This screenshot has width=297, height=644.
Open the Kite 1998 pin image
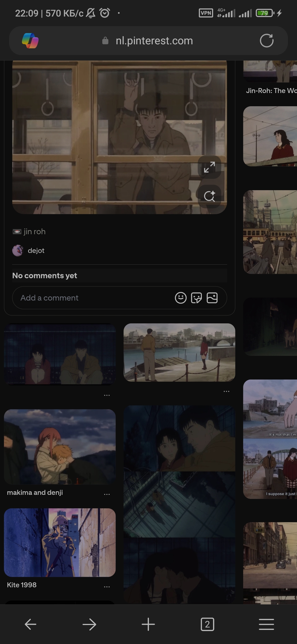(60, 542)
